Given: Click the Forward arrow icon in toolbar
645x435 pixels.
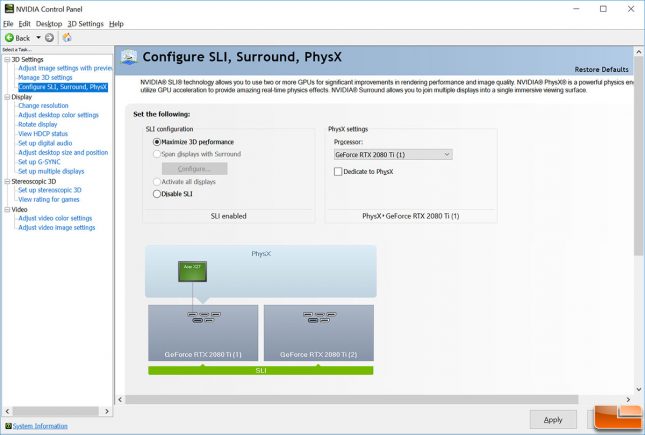Looking at the screenshot, I should [49, 38].
